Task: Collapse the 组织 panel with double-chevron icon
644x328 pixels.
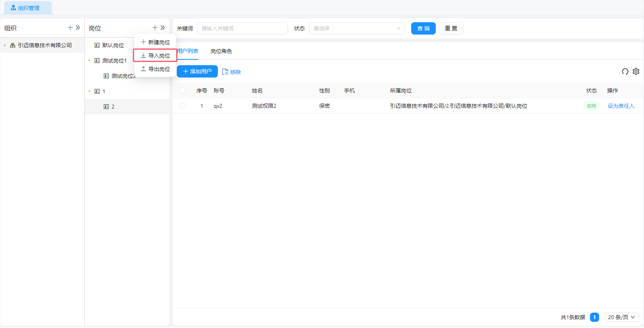Action: pyautogui.click(x=78, y=28)
